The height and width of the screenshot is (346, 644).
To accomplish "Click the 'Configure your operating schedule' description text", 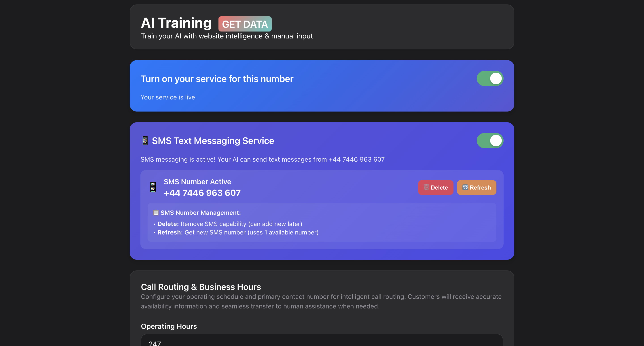I will pyautogui.click(x=321, y=301).
